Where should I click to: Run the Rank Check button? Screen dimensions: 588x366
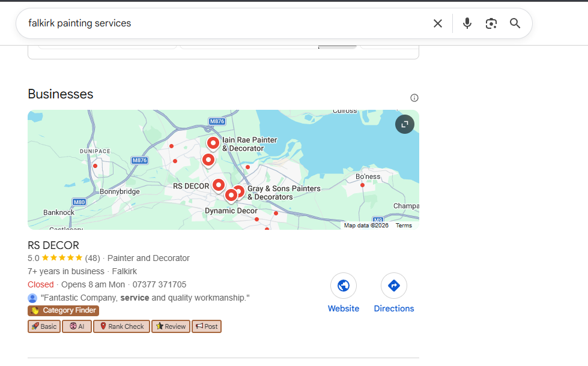tap(121, 326)
